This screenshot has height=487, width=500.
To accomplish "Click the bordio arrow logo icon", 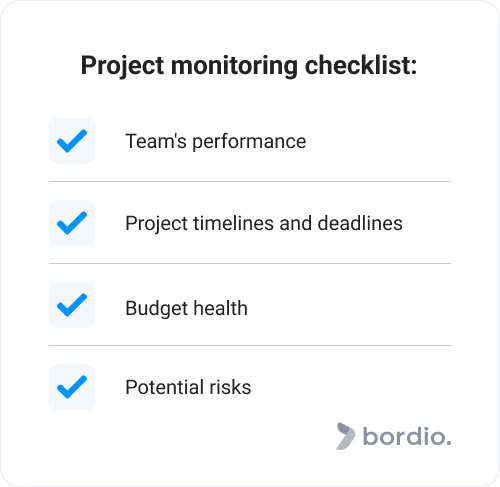I will tap(345, 436).
